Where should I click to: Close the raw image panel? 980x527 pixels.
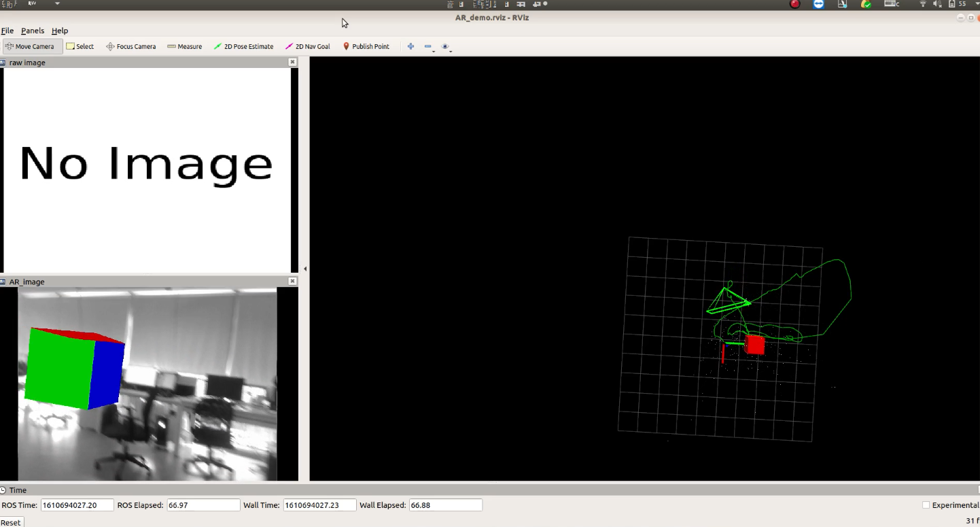[292, 62]
